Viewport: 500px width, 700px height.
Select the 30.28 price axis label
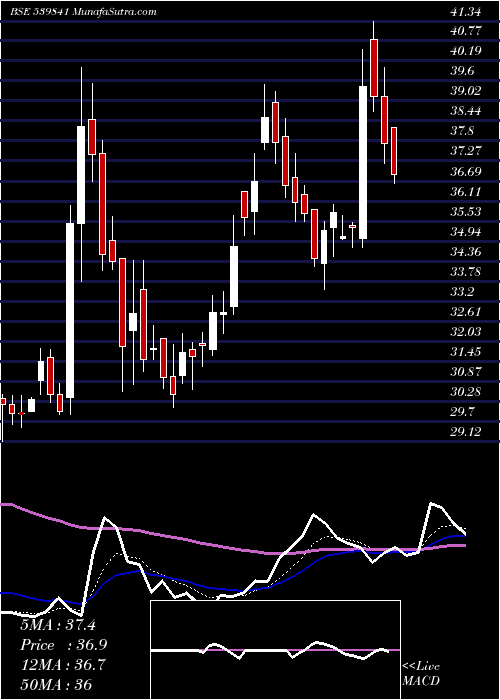[x=466, y=392]
